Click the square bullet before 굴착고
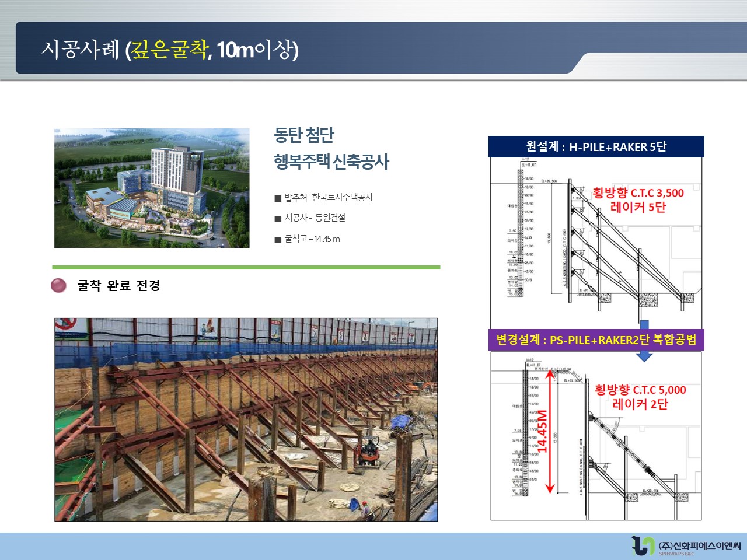 (x=278, y=240)
